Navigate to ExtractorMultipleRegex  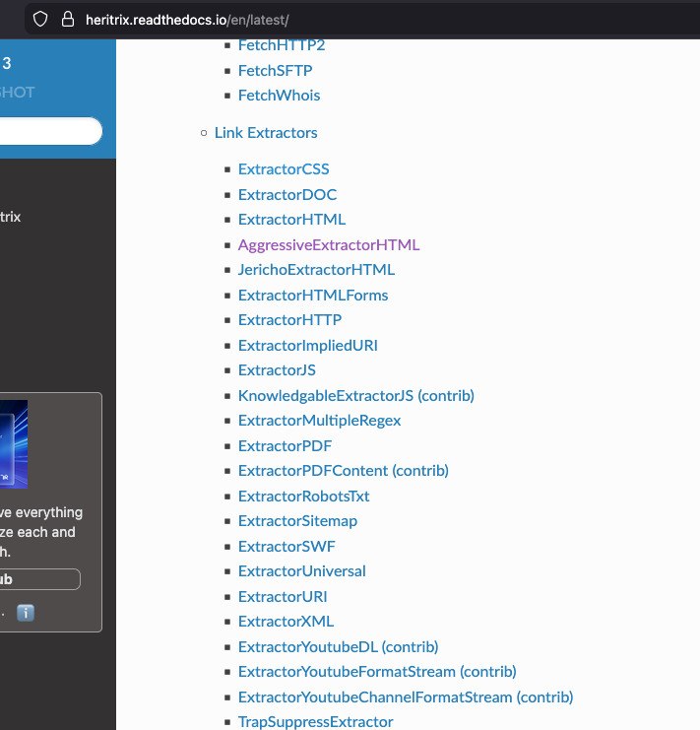(x=319, y=421)
